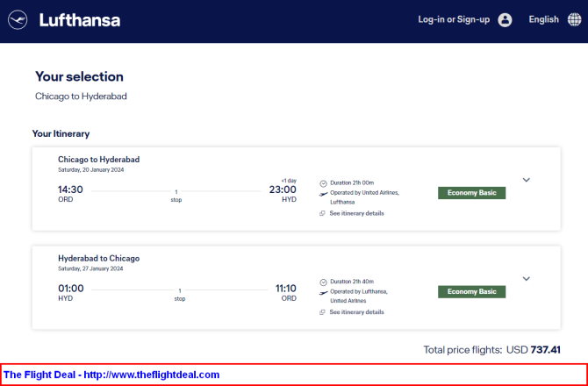The width and height of the screenshot is (588, 386).
Task: Click the Lufthansa wordmark in header
Action: pos(80,20)
